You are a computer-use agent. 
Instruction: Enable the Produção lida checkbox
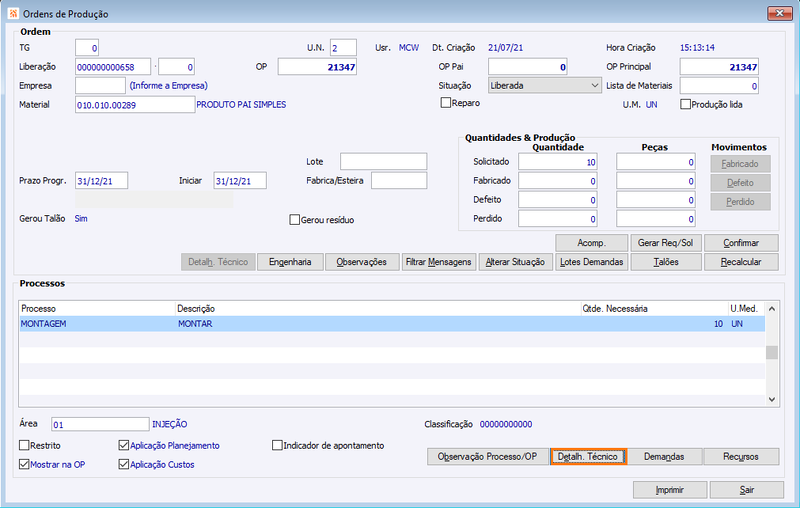tap(686, 105)
